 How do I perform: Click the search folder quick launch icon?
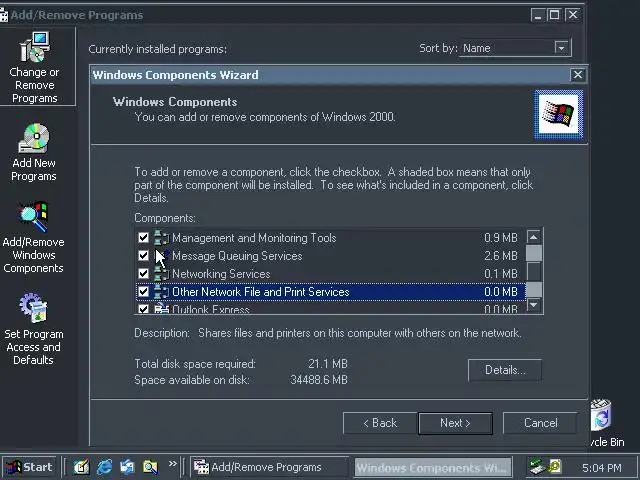(x=150, y=467)
